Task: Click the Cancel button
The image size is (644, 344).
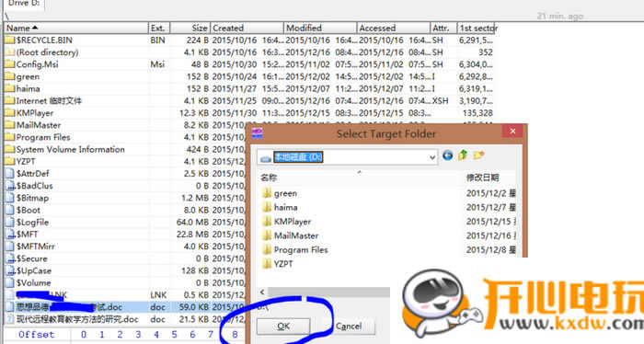Action: coord(349,327)
